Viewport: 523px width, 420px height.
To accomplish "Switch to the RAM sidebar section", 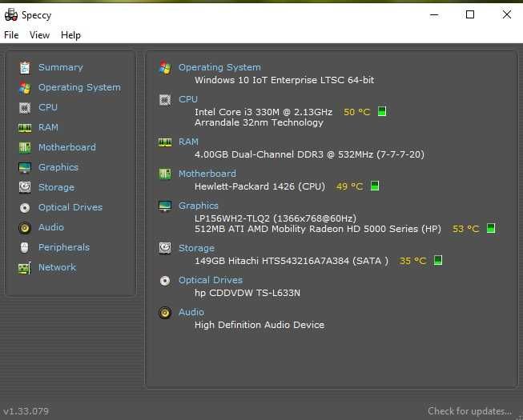I will pos(48,127).
